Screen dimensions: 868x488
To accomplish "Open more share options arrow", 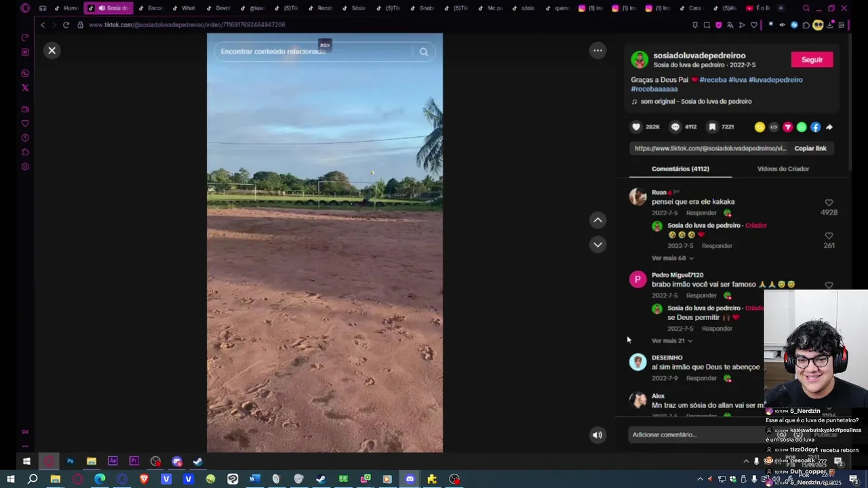I will pos(829,127).
